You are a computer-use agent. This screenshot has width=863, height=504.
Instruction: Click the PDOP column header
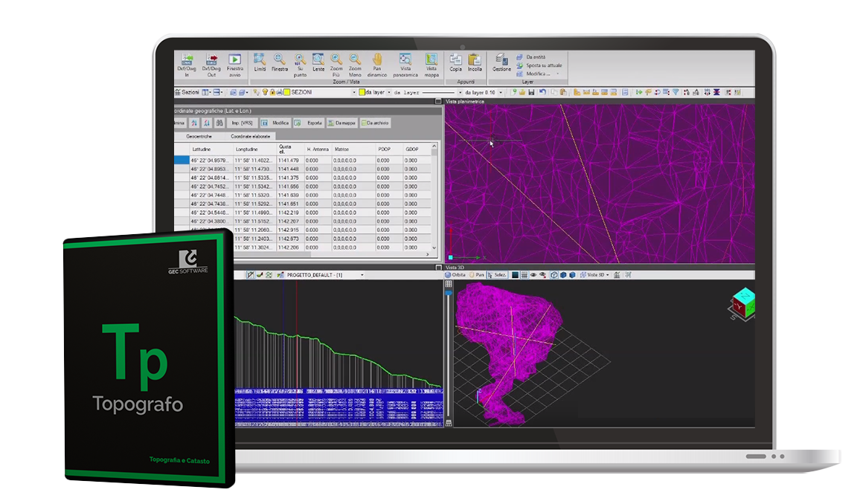pos(389,149)
